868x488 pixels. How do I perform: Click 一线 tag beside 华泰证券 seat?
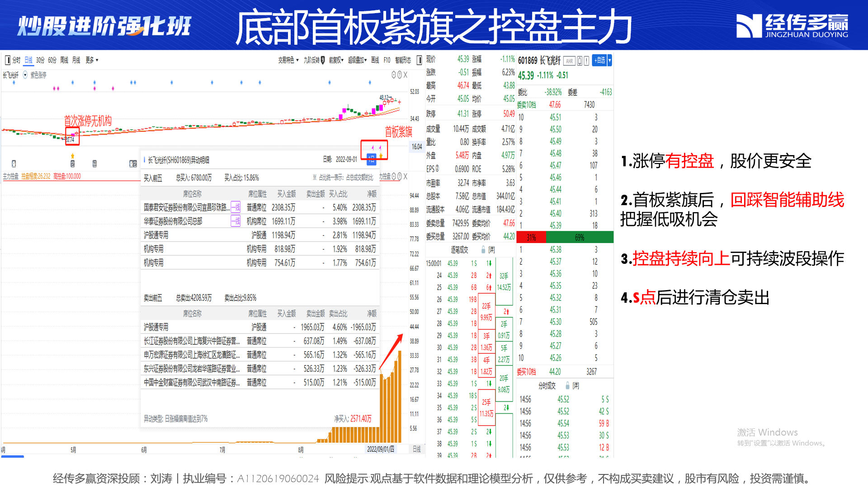(236, 221)
